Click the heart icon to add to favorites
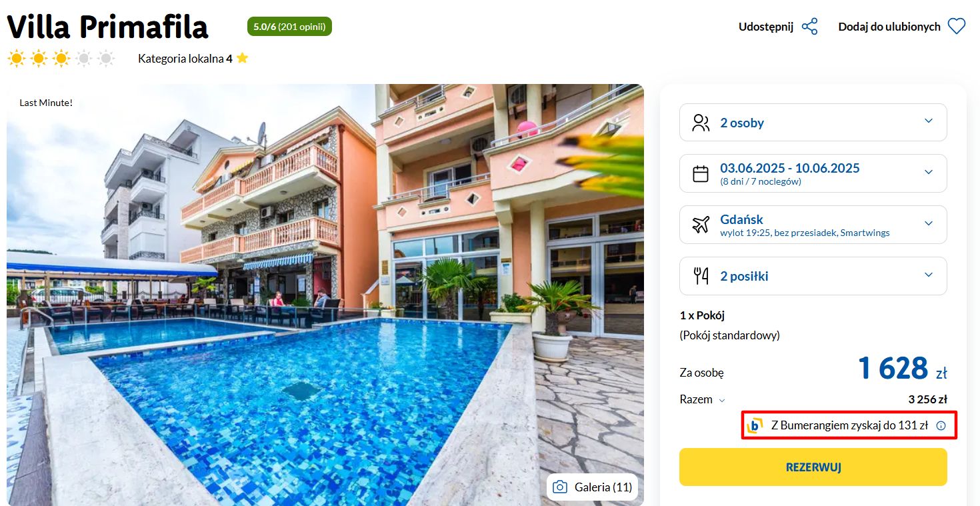Image resolution: width=980 pixels, height=506 pixels. coord(957,27)
